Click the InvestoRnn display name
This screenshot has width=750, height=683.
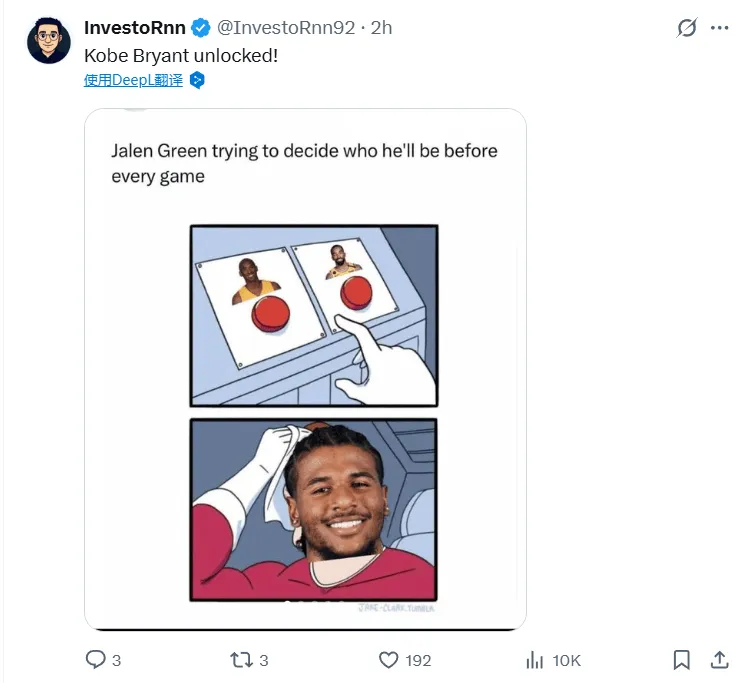coord(135,28)
